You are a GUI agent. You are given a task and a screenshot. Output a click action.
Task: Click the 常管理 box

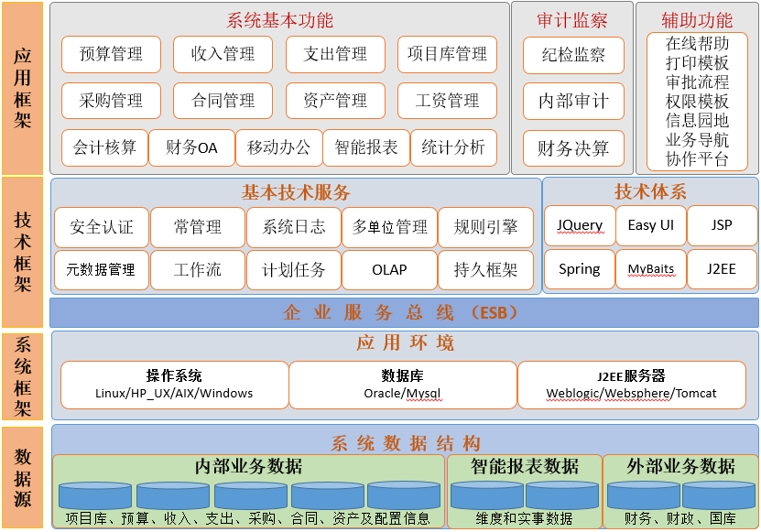pyautogui.click(x=198, y=227)
